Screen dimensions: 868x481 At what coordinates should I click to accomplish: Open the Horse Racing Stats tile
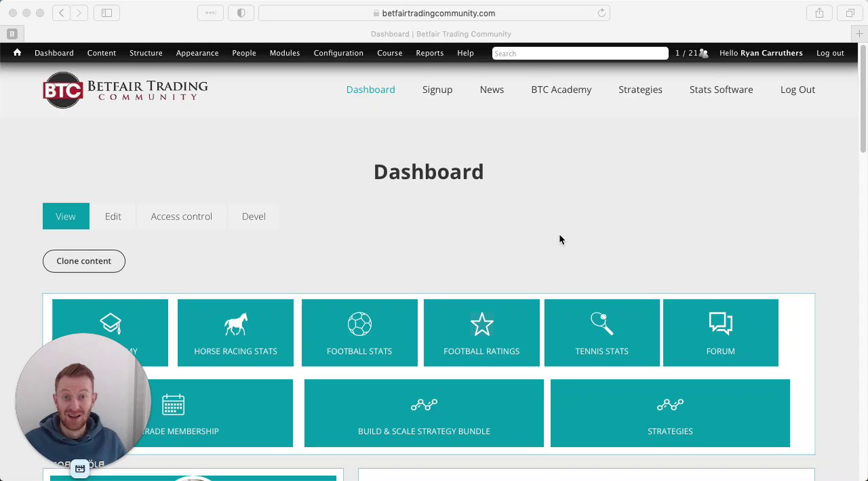(x=235, y=333)
